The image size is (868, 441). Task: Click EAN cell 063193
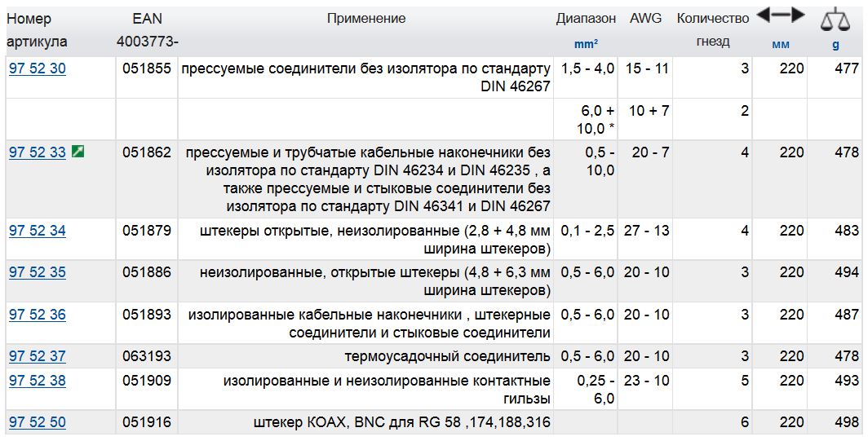pyautogui.click(x=147, y=356)
